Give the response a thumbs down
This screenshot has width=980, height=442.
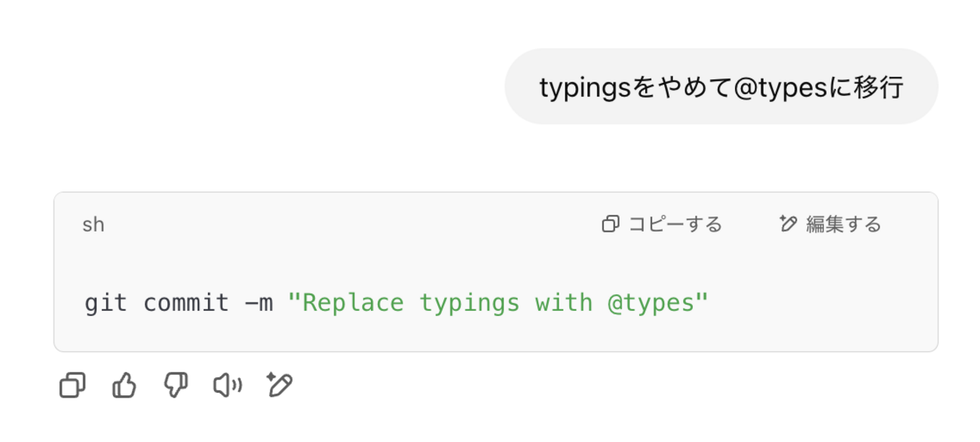click(x=176, y=385)
